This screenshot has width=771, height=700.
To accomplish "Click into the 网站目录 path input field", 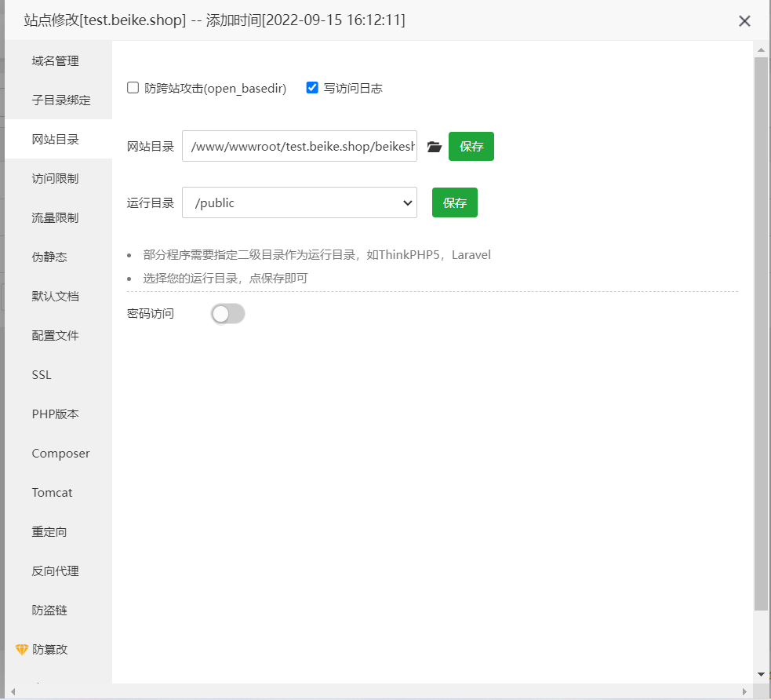I will (300, 146).
